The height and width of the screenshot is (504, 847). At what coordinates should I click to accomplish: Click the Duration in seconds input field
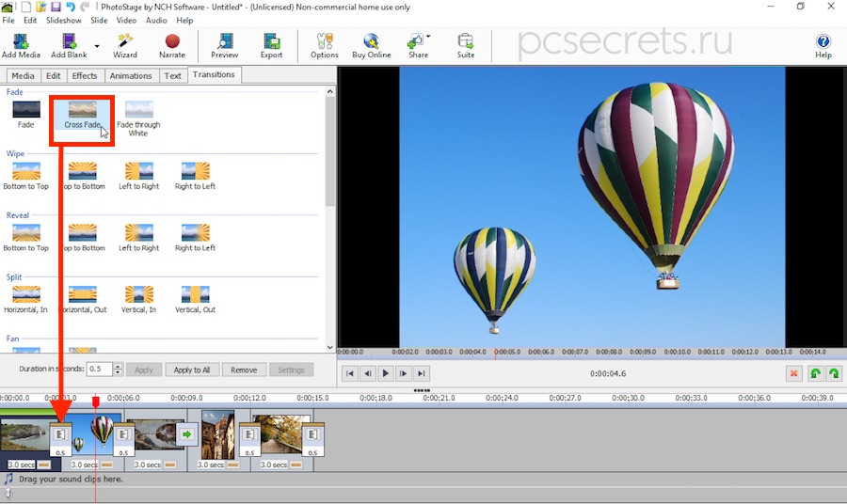point(99,370)
